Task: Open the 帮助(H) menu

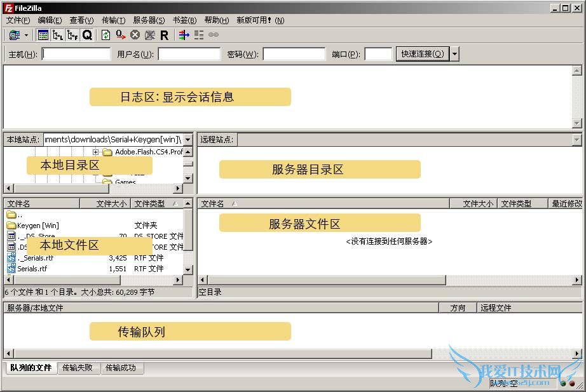Action: pyautogui.click(x=216, y=20)
